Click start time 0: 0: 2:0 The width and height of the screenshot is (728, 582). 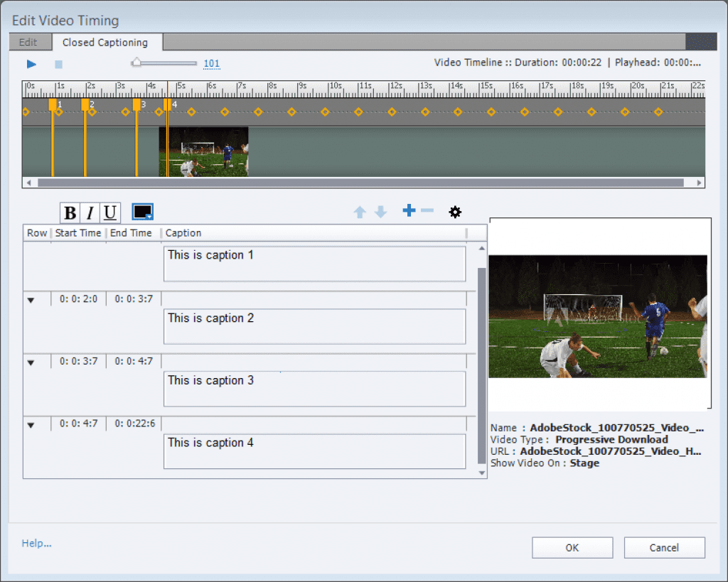78,299
